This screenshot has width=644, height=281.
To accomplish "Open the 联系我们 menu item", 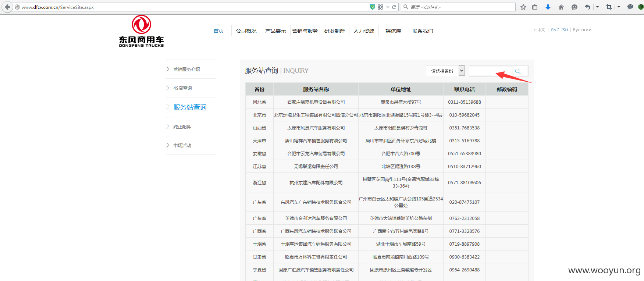I will tap(423, 31).
